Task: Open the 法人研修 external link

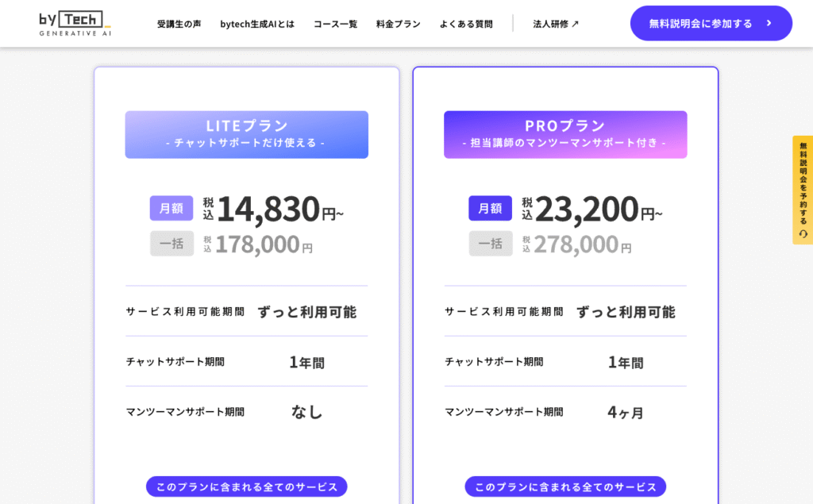Action: 556,24
